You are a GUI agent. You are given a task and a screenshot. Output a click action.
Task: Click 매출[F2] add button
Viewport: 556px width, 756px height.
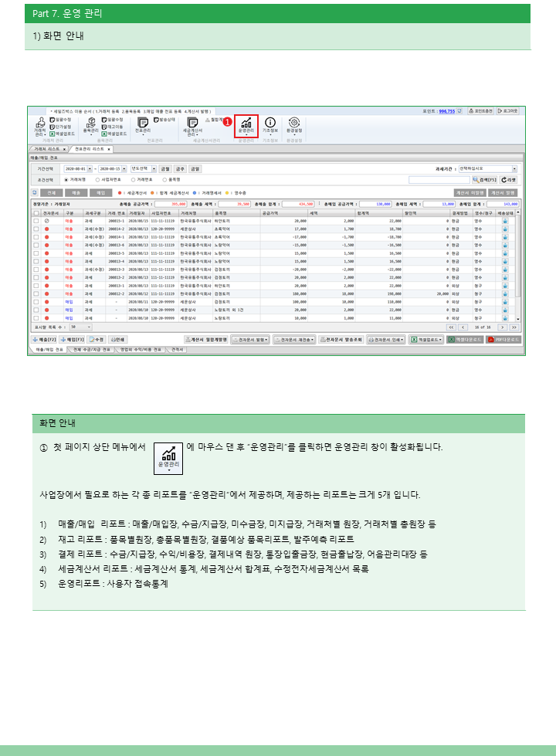tap(44, 340)
